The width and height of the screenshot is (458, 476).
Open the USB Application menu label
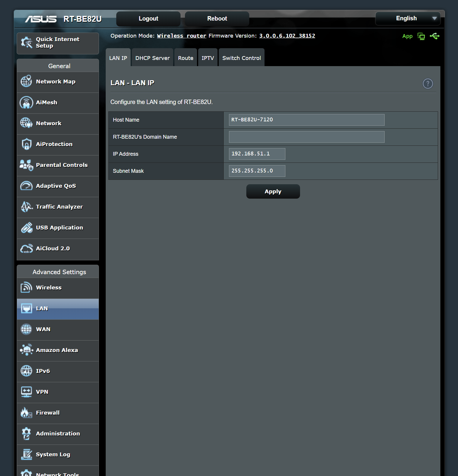[60, 228]
